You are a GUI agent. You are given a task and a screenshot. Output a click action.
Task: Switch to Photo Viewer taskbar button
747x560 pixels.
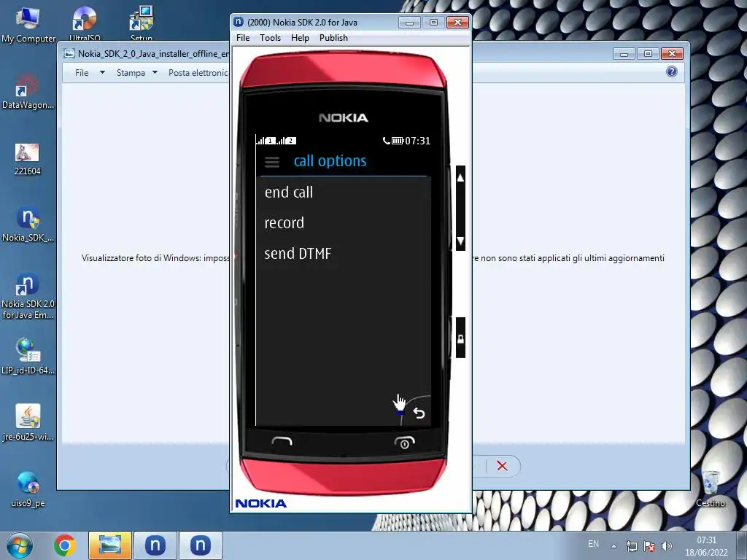point(110,545)
